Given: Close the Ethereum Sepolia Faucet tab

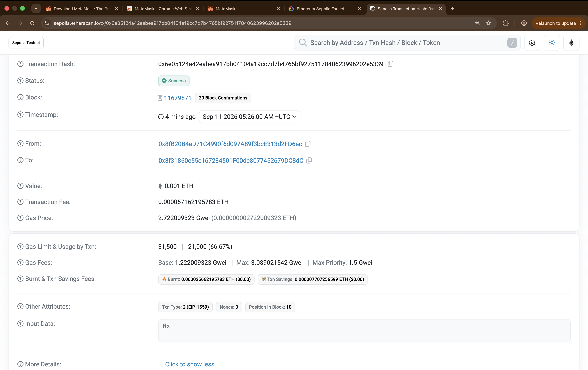Looking at the screenshot, I should (359, 9).
